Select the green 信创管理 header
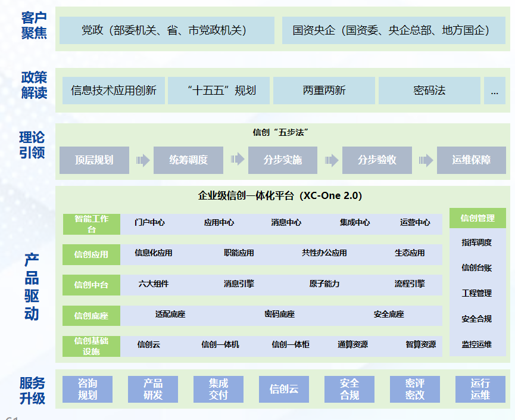This screenshot has width=515, height=420. tap(477, 218)
